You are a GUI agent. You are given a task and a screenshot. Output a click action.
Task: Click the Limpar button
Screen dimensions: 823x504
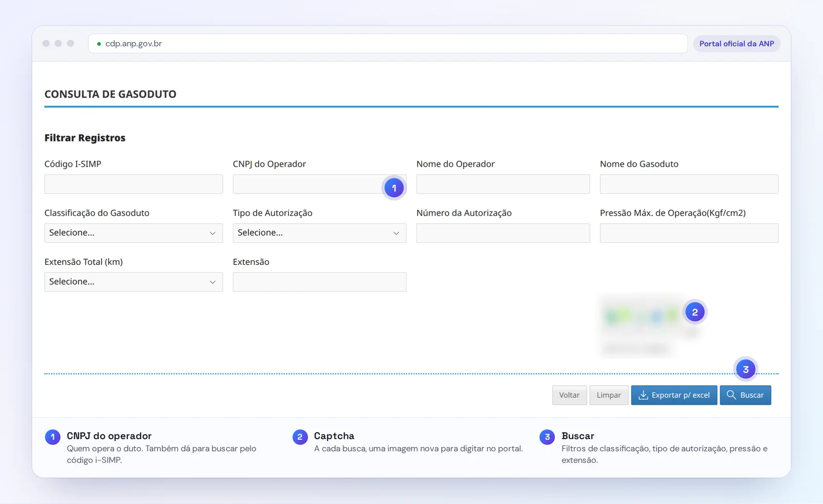click(x=609, y=395)
